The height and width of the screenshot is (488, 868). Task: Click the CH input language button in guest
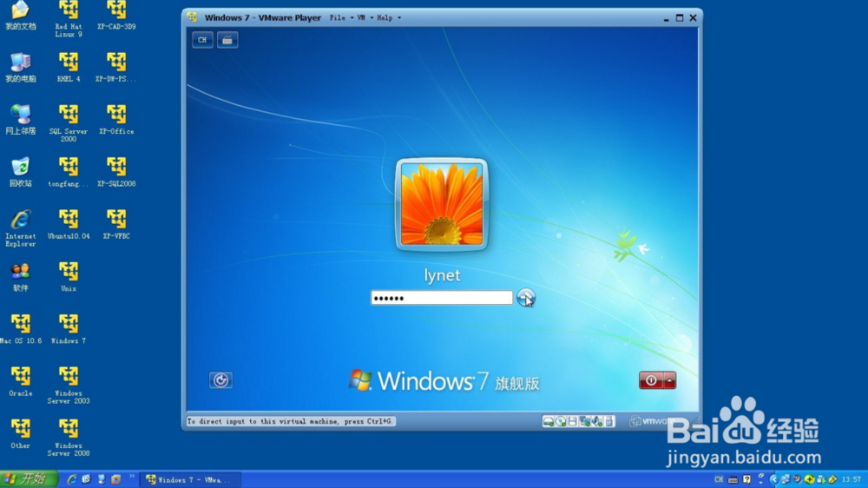(202, 40)
